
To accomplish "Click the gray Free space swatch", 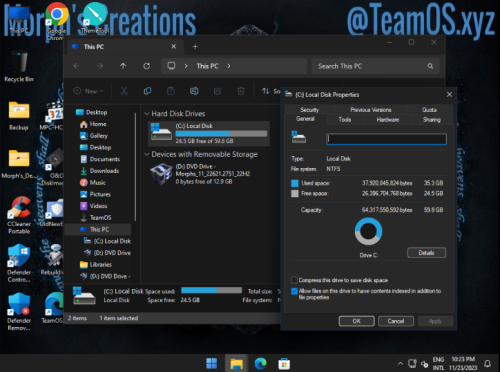I will coord(295,193).
